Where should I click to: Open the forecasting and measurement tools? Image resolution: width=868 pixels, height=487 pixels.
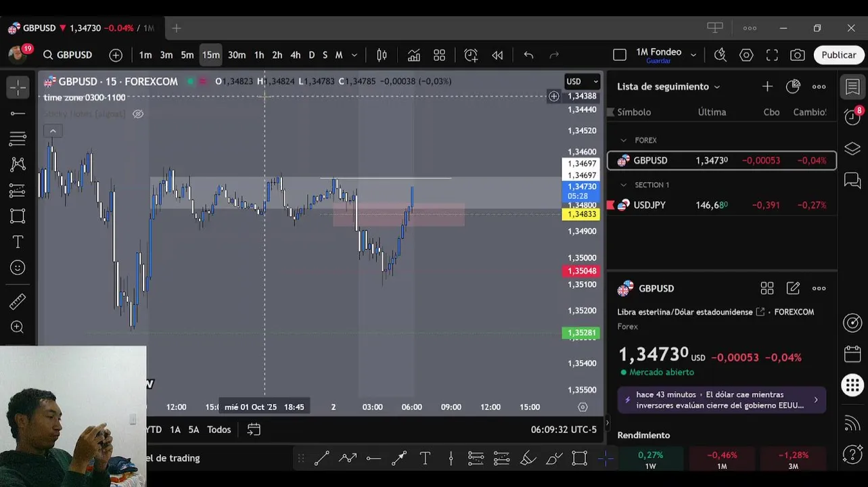pyautogui.click(x=18, y=190)
